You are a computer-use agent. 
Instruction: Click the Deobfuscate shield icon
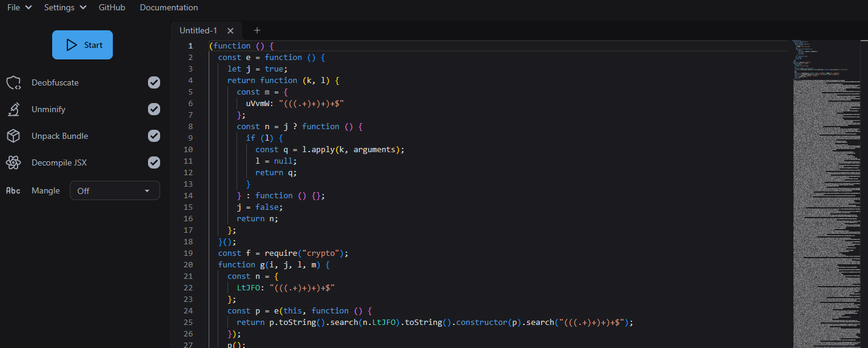[13, 83]
